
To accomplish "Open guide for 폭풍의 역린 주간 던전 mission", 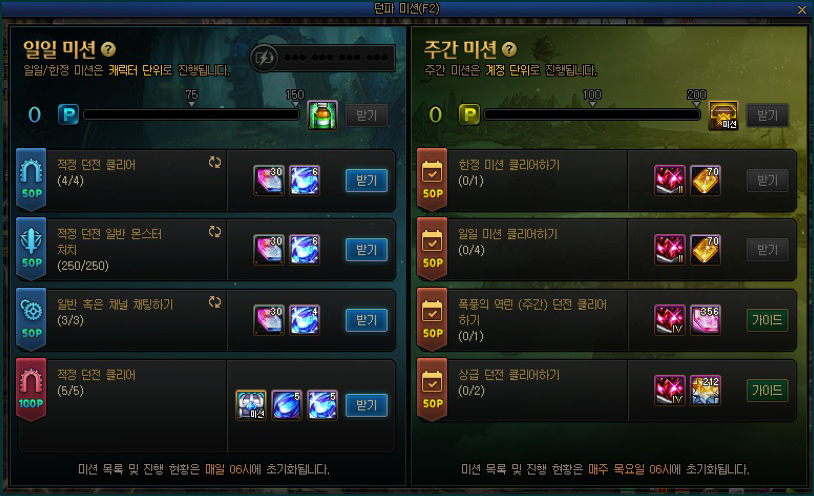I will pos(767,320).
